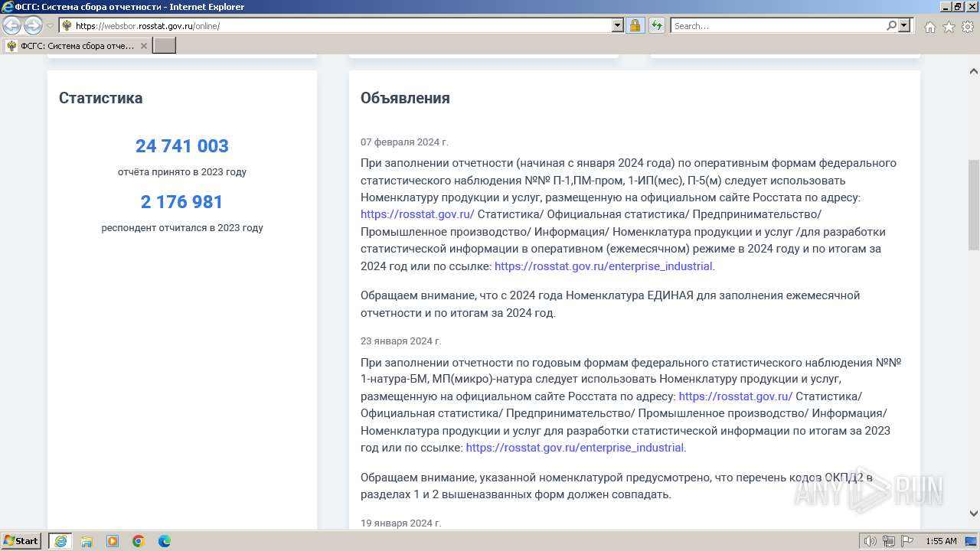
Task: Click the Internet Explorer taskbar icon
Action: (x=60, y=541)
